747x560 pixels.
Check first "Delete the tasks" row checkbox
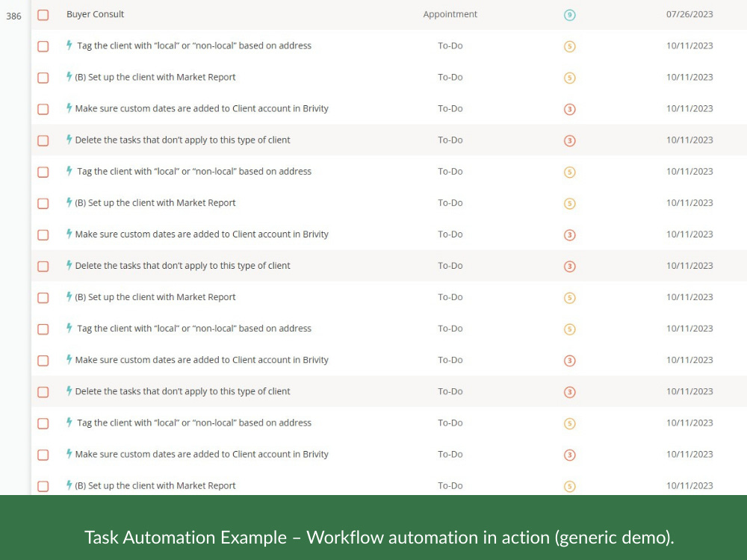(43, 140)
